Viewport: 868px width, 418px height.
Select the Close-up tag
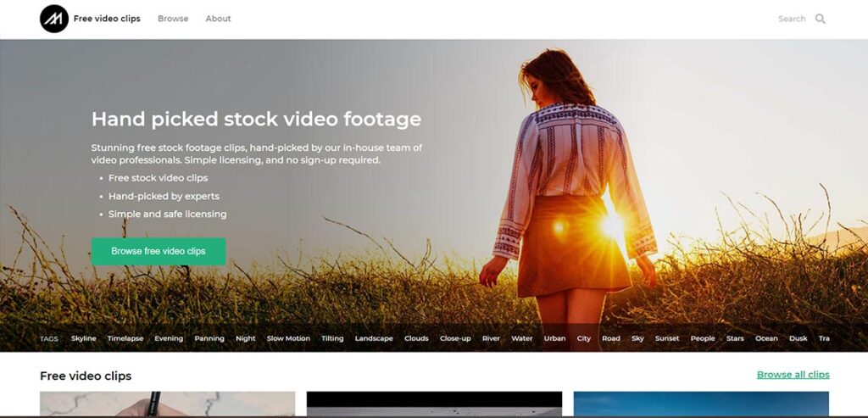pos(455,338)
